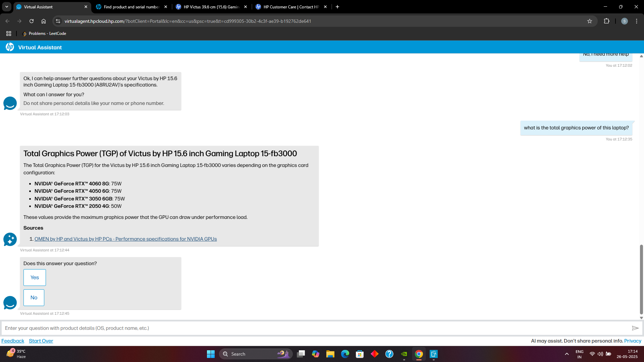644x362 pixels.
Task: Open Chrome extensions puzzle icon
Action: (607, 21)
